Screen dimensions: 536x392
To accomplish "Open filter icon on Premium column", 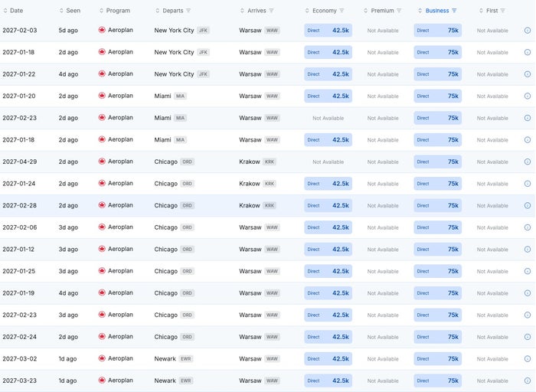I will tap(399, 11).
